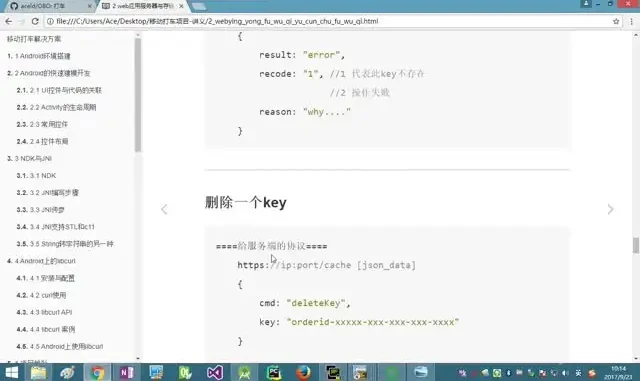Click the volume speaker tray icon
Viewport: 640px width, 381px height.
565,373
